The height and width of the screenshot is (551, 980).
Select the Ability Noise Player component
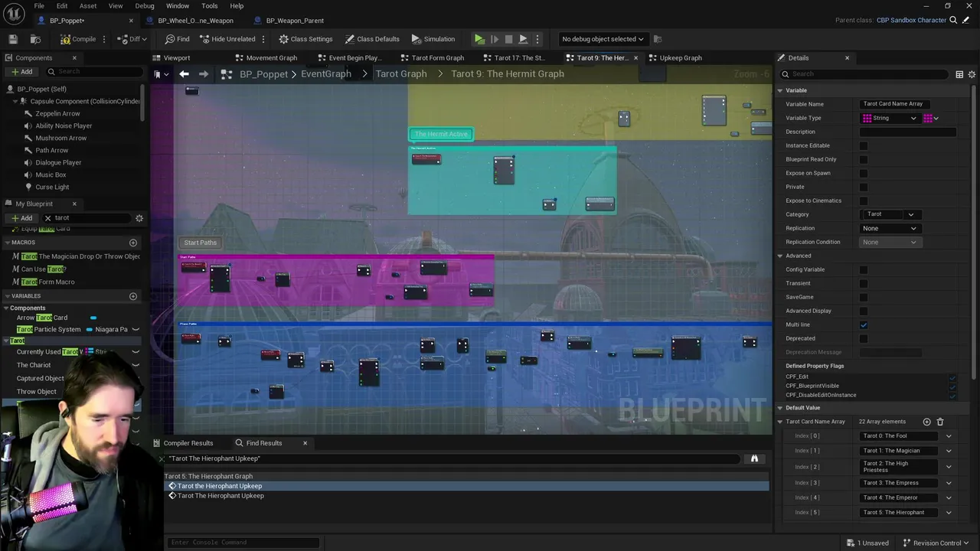click(64, 126)
